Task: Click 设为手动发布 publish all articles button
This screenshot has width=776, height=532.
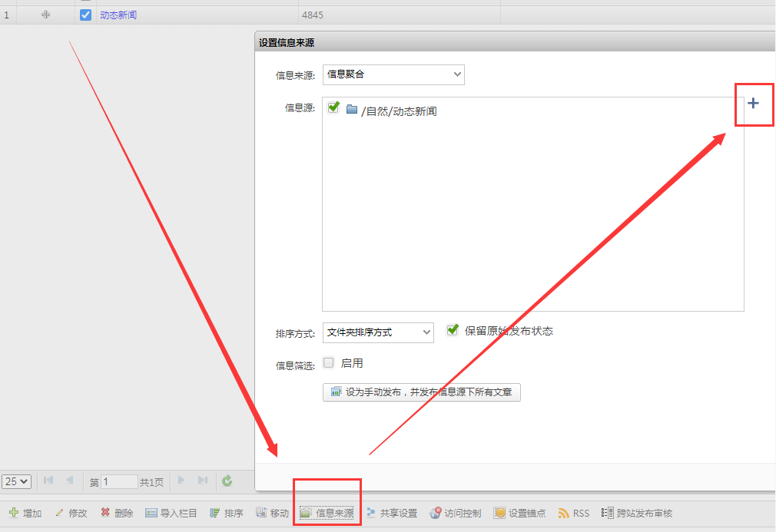Action: [422, 392]
